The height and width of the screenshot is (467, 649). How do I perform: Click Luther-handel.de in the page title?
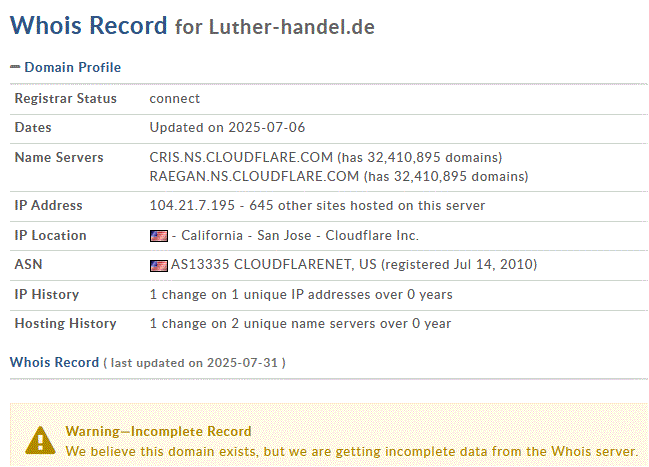(291, 27)
